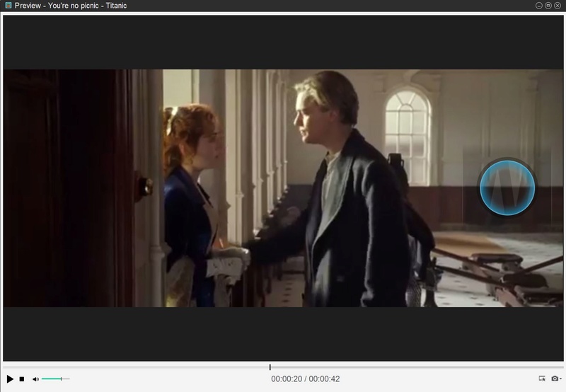Click the 00:00:20 / 00:00:42 time display

(306, 379)
